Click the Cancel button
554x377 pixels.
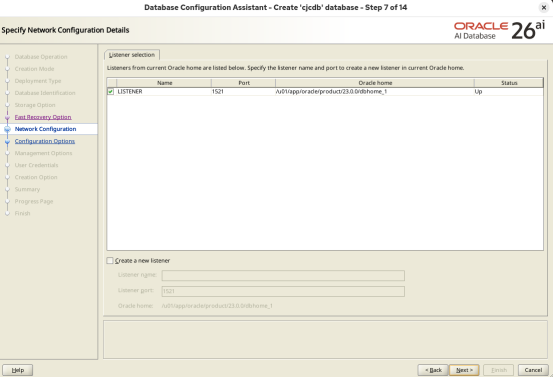coord(533,370)
